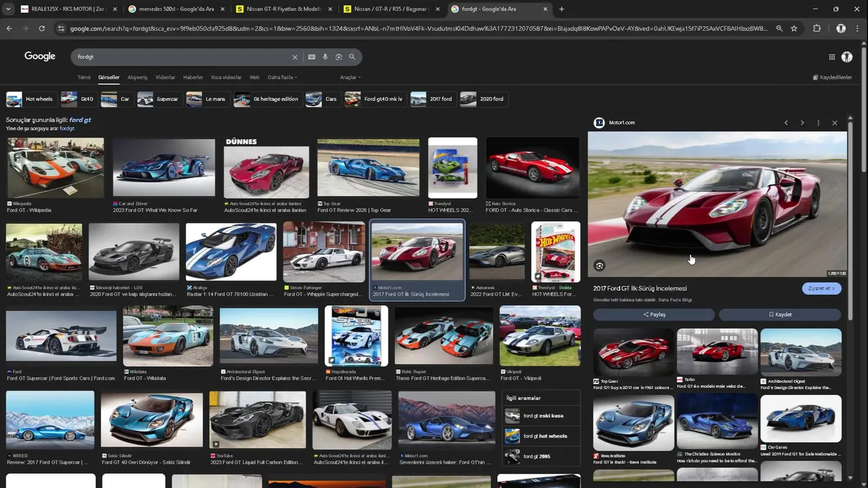
Task: Expand the tab search dropdown arrow
Action: (8, 9)
